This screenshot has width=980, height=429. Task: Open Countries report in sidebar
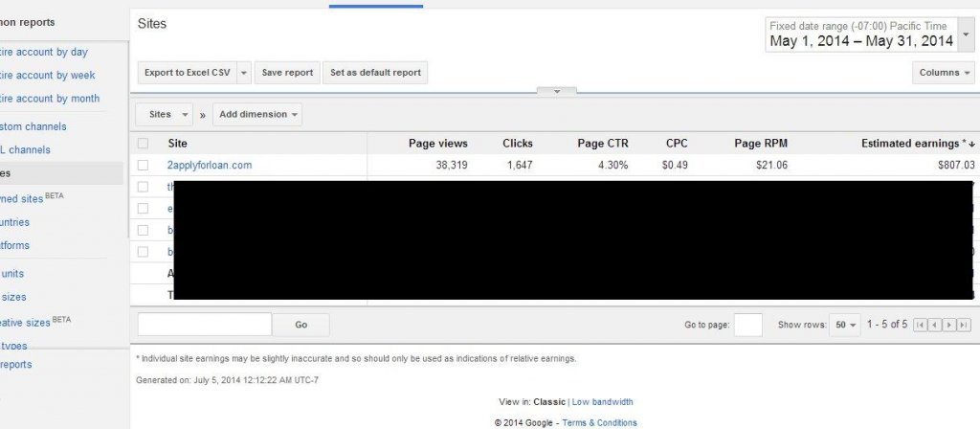tap(15, 222)
